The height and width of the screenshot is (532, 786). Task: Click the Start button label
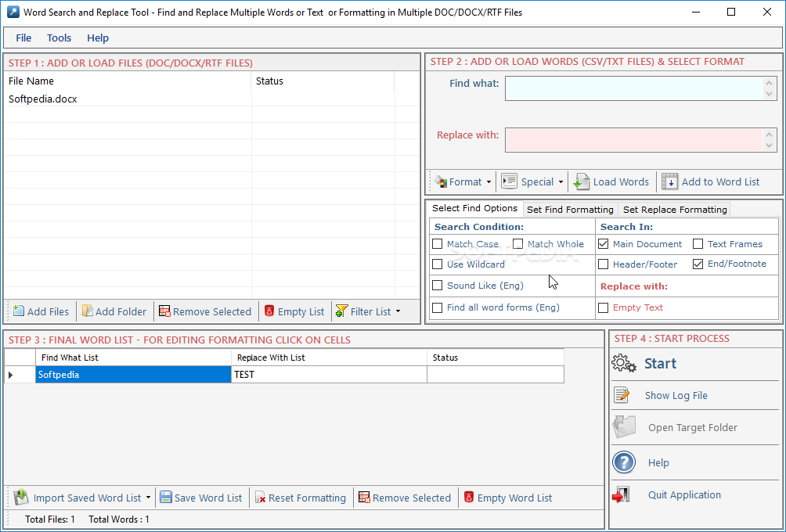point(660,363)
